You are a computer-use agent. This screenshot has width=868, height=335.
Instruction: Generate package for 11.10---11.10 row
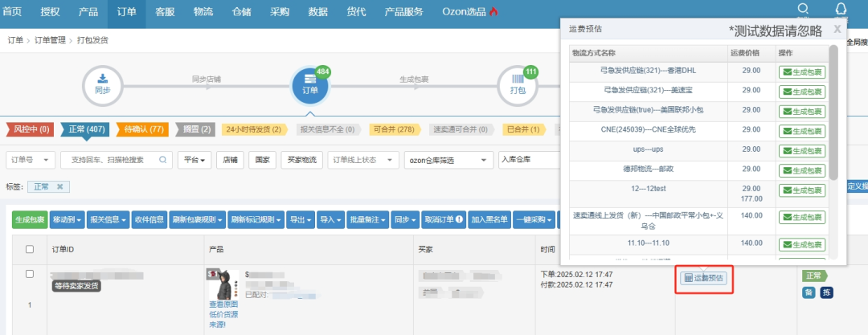[x=802, y=244]
